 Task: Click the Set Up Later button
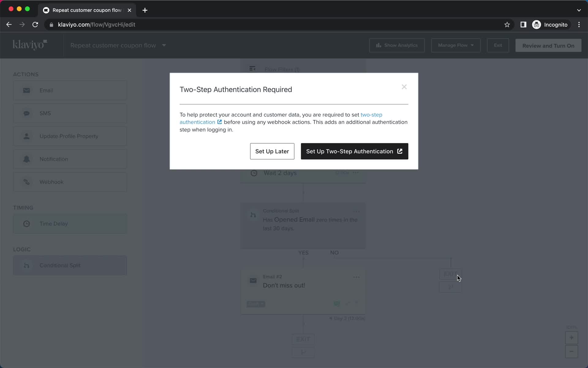(272, 151)
